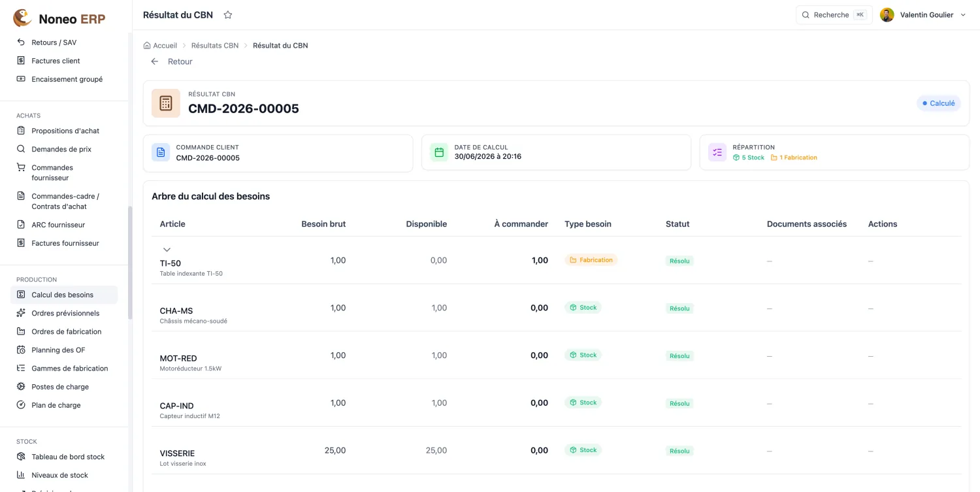Click the 1 Fabrication répartition label
The image size is (980, 492).
tap(794, 157)
